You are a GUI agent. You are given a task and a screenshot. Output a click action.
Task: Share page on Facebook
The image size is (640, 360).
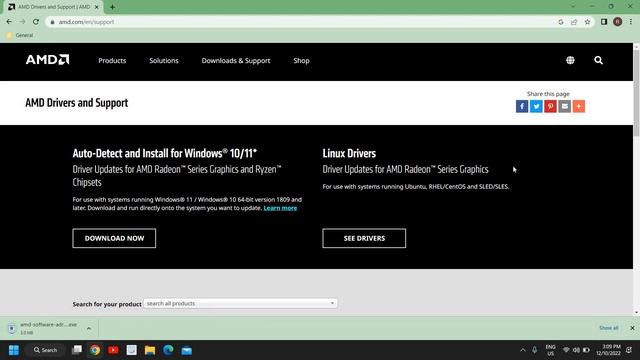tap(522, 106)
